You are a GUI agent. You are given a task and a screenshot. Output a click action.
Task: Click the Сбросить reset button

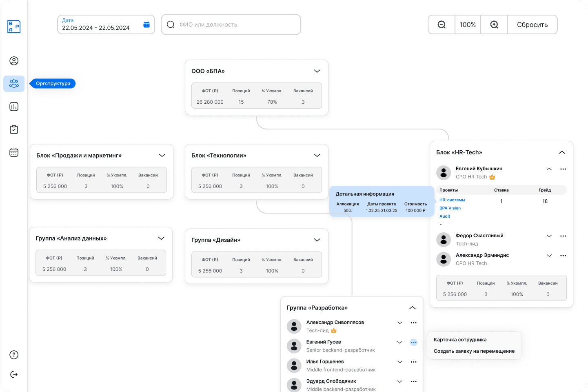tap(532, 24)
